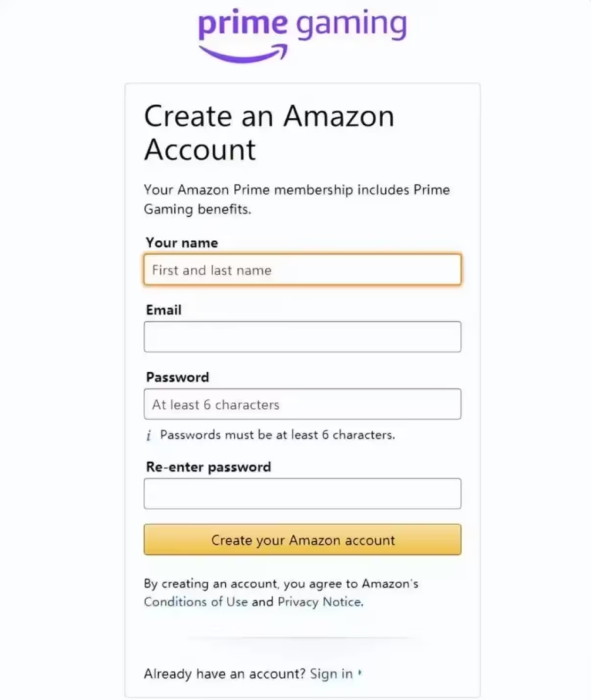Image resolution: width=591 pixels, height=700 pixels.
Task: Click the Email field label
Action: pyautogui.click(x=163, y=310)
